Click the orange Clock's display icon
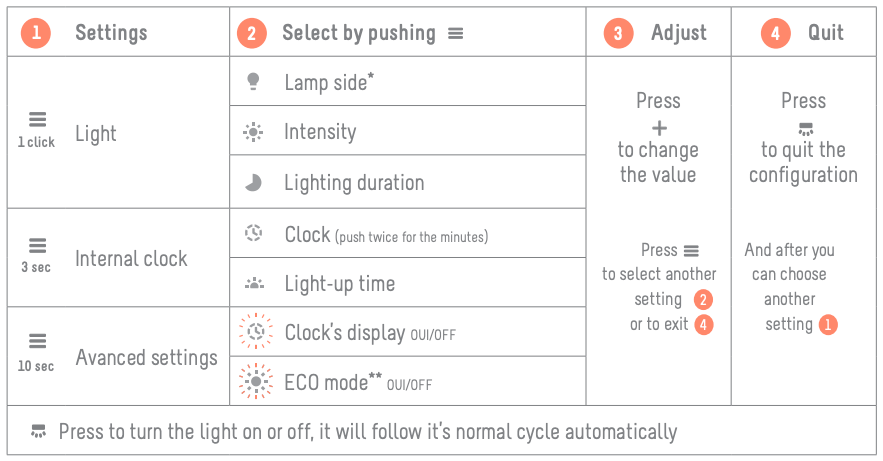Image resolution: width=883 pixels, height=461 pixels. click(256, 332)
